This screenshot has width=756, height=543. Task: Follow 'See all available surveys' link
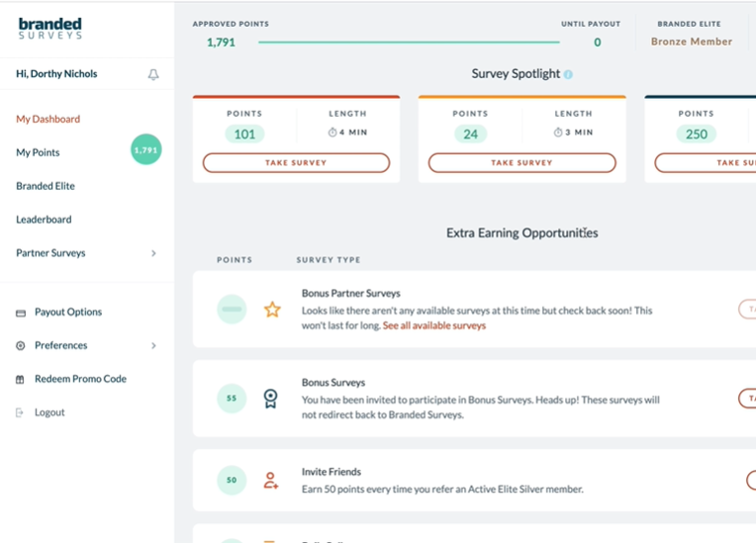click(434, 325)
